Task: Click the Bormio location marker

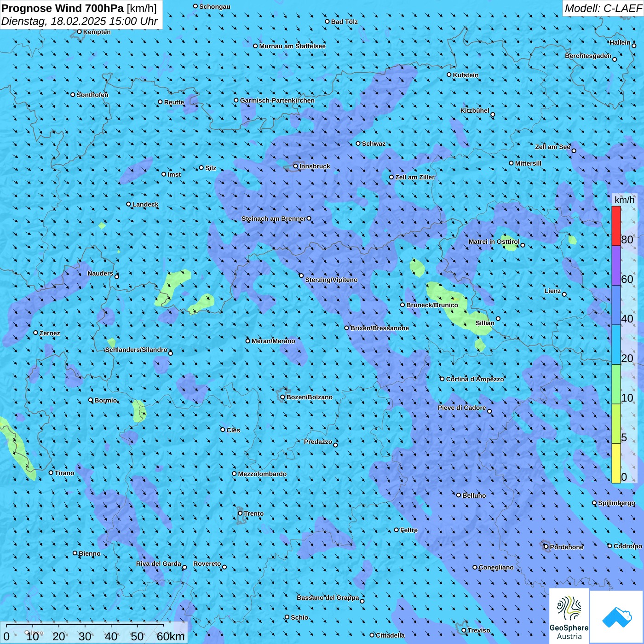Action: [x=91, y=400]
